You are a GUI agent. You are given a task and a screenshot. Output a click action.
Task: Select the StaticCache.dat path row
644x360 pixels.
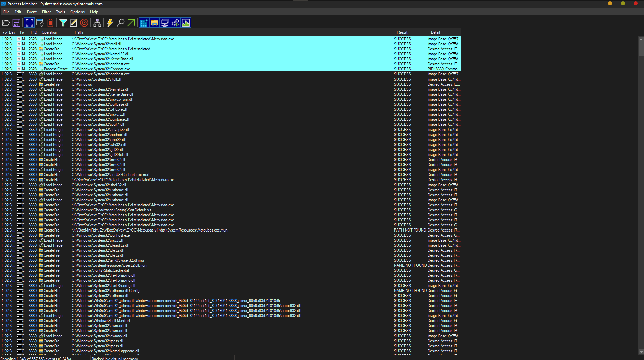231,270
